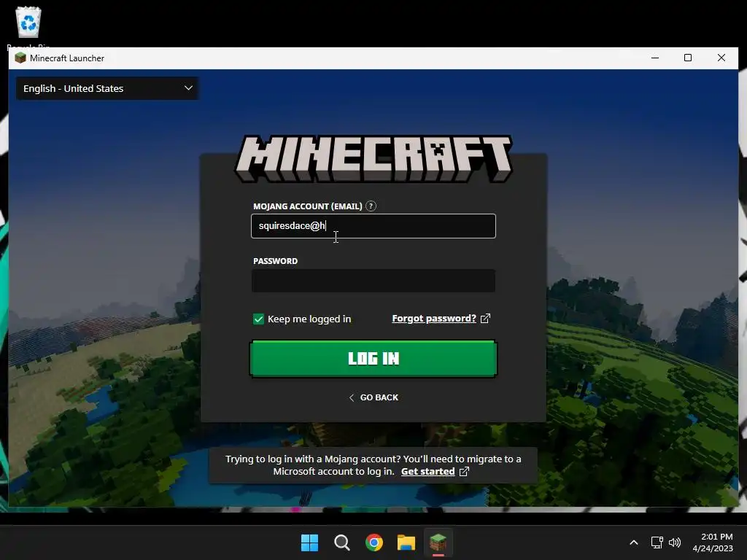Click the back chevron beside GO BACK
This screenshot has height=560, width=747.
(352, 397)
